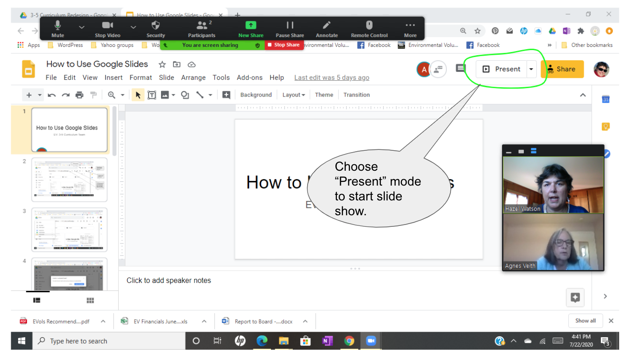Click the red Stop Share button

pyautogui.click(x=284, y=45)
